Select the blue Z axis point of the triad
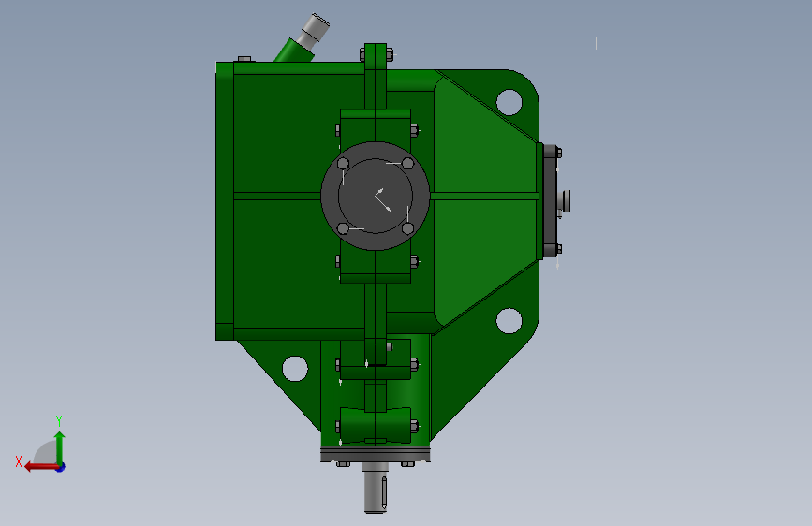Screen dimensions: 812x526 [x=61, y=467]
